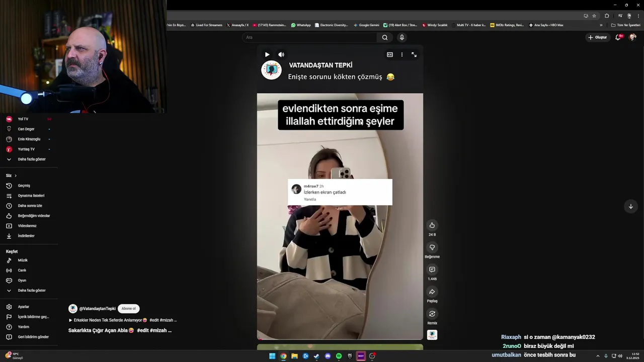Click the YouTube search magnifier button
Image resolution: width=644 pixels, height=362 pixels.
[385, 37]
